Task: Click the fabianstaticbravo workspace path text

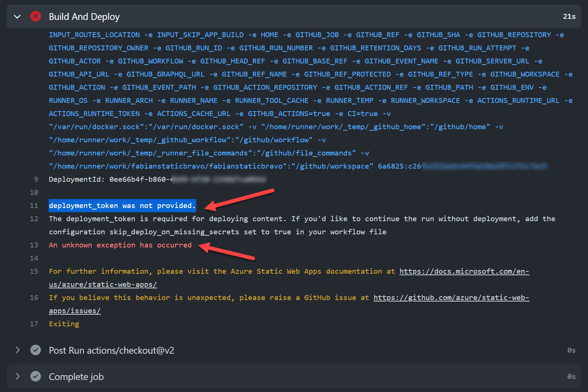Action: [x=211, y=166]
